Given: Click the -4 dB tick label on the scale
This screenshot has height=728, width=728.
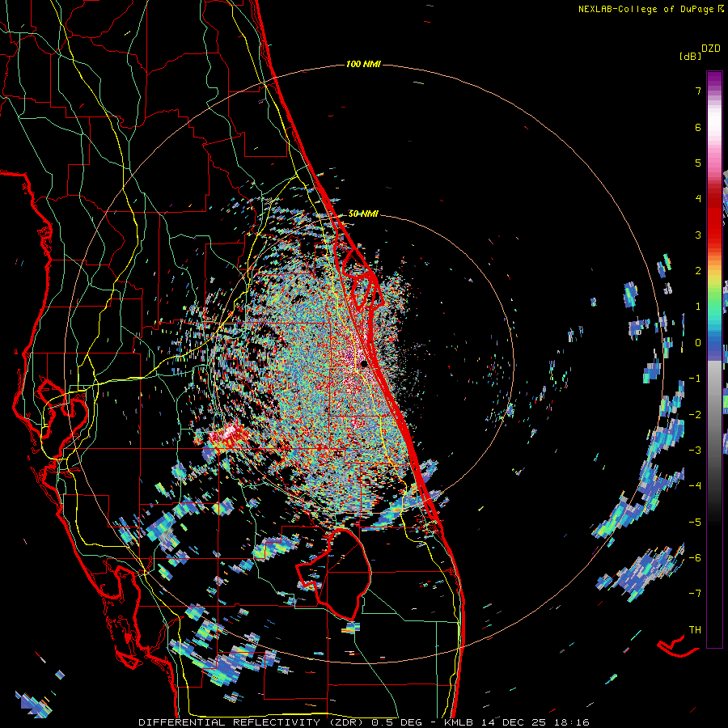Looking at the screenshot, I should [x=695, y=485].
